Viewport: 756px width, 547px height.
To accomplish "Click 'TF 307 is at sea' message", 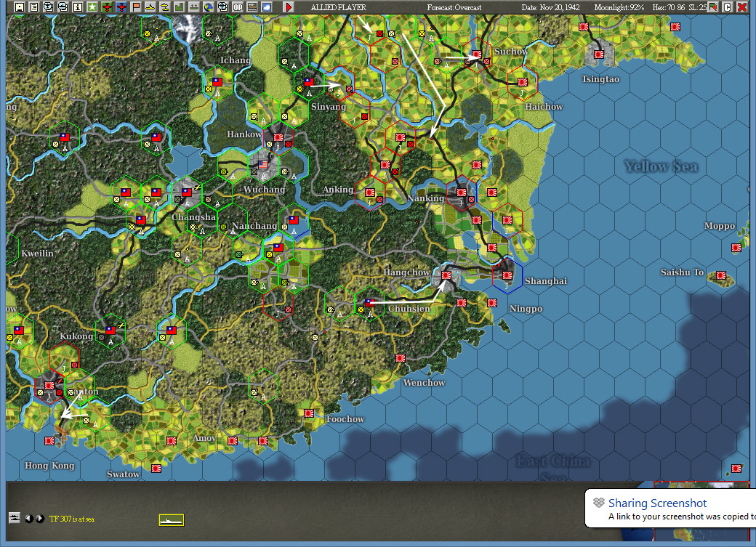I will pyautogui.click(x=72, y=519).
